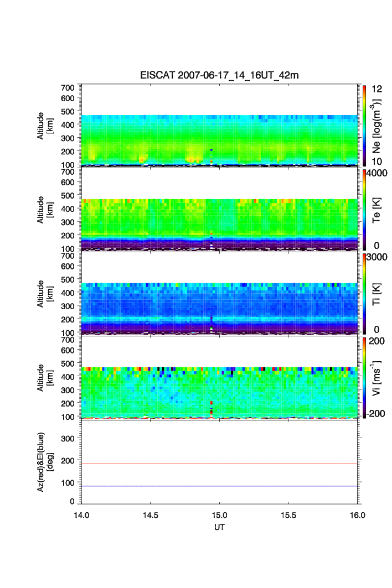Screen dimensions: 392x588
Task: Click the 16.0 x-axis tick label
Action: click(358, 514)
